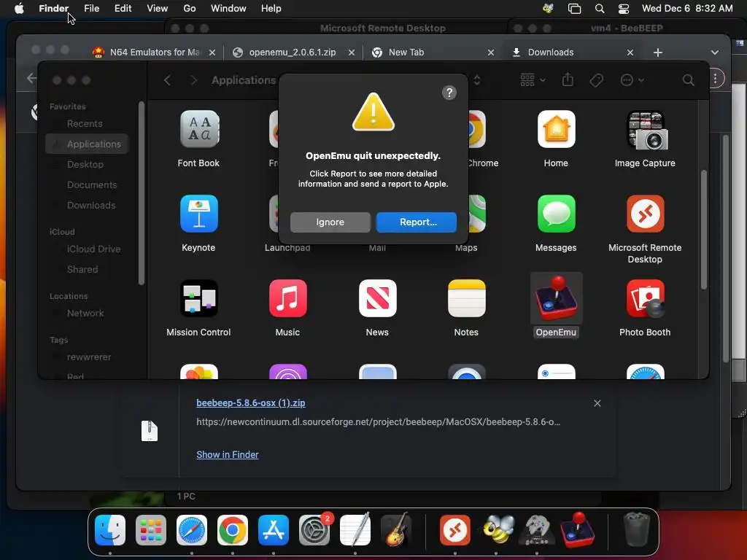Open App Store from the Dock
747x560 pixels.
click(274, 530)
